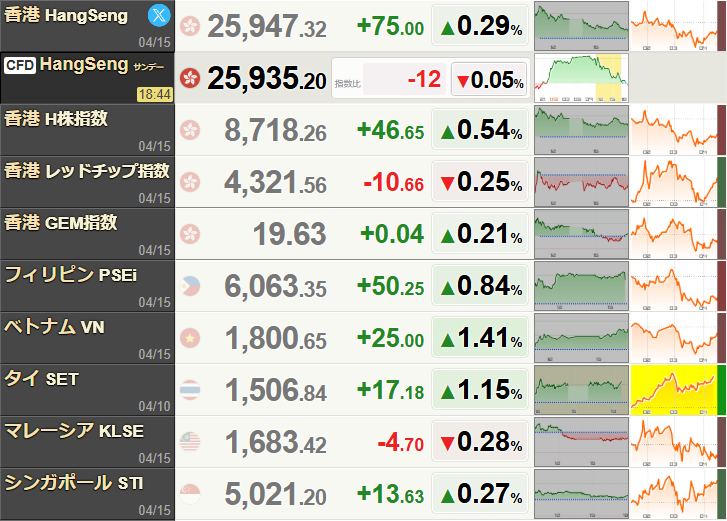The image size is (727, 521).
Task: Click the Singapore flag icon
Action: click(190, 494)
